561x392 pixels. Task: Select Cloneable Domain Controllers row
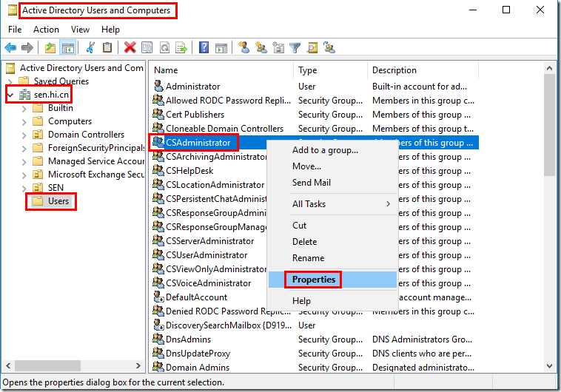click(314, 129)
